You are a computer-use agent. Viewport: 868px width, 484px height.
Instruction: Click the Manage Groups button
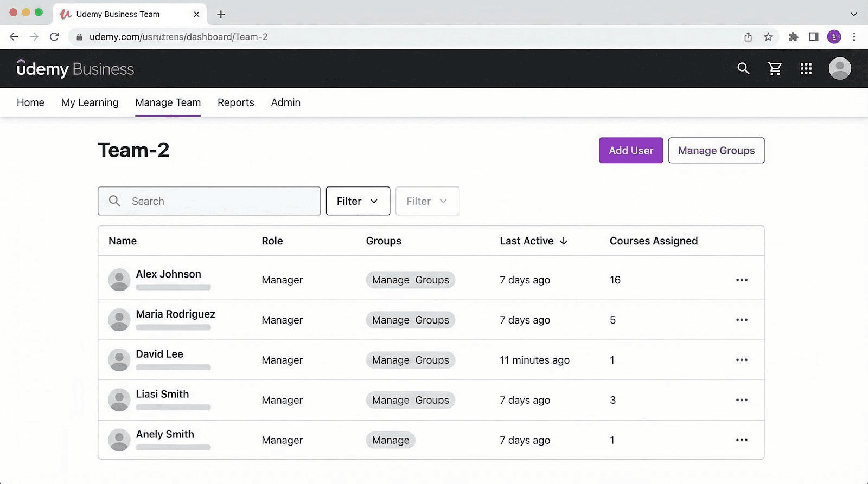(716, 150)
